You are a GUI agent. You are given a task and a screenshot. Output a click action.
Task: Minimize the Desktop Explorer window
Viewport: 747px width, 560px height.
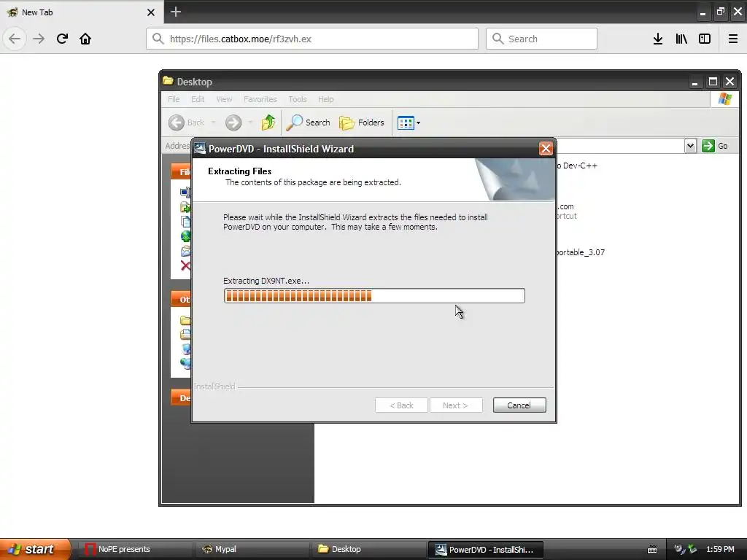(695, 82)
